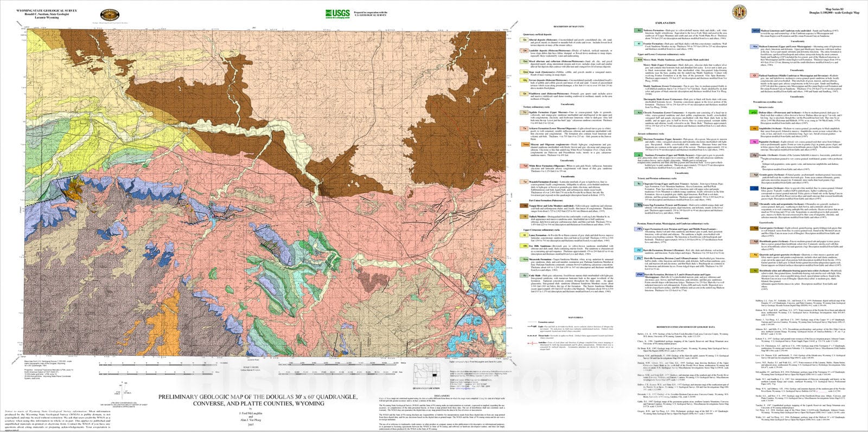Screen dimensions: 868x432
Task: Select the Terrace deposits legend swatch
Action: point(525,80)
